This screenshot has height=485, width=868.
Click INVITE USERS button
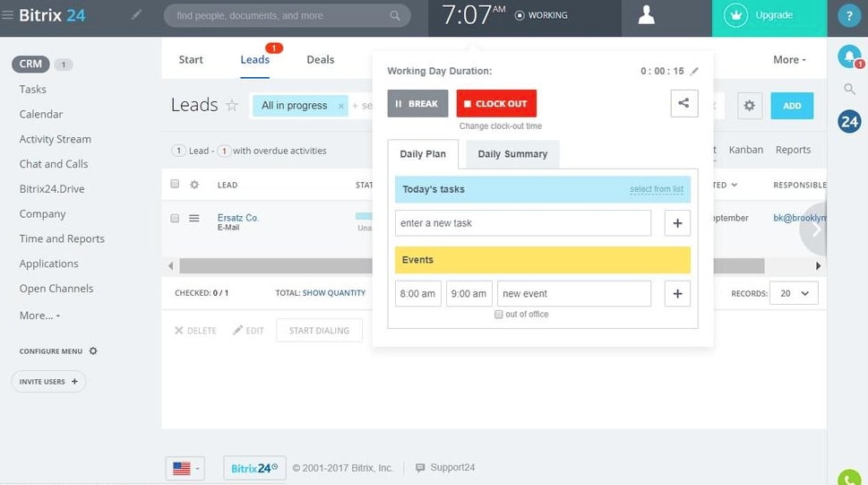coord(48,381)
